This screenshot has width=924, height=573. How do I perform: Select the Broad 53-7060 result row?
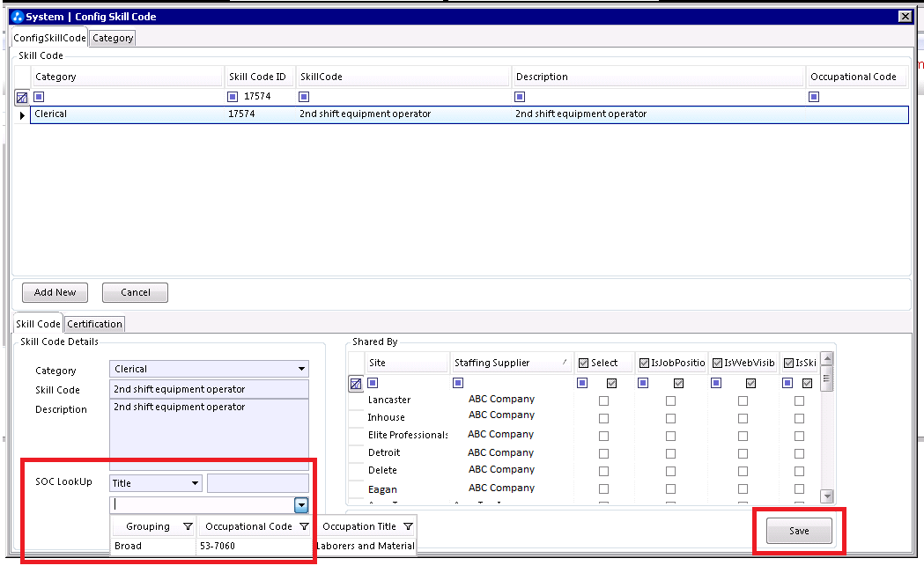(263, 546)
